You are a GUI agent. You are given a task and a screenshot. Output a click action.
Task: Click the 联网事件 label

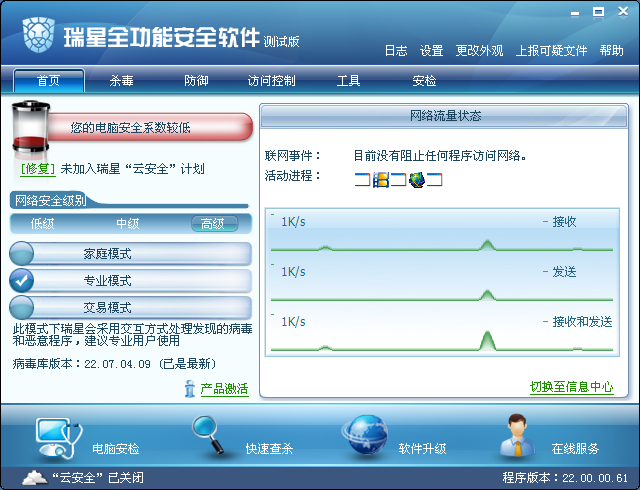[x=293, y=156]
